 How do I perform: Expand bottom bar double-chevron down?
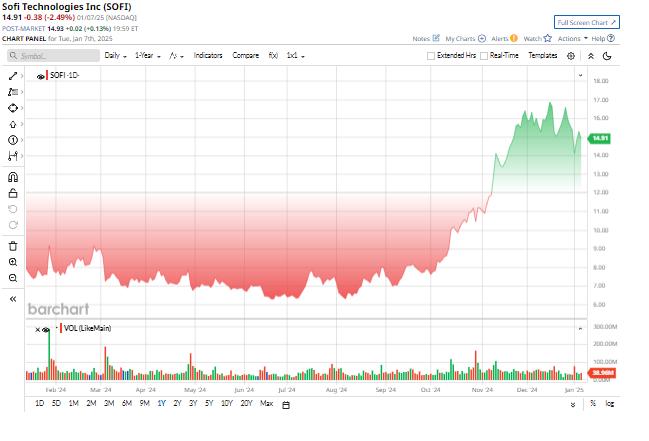(x=573, y=405)
